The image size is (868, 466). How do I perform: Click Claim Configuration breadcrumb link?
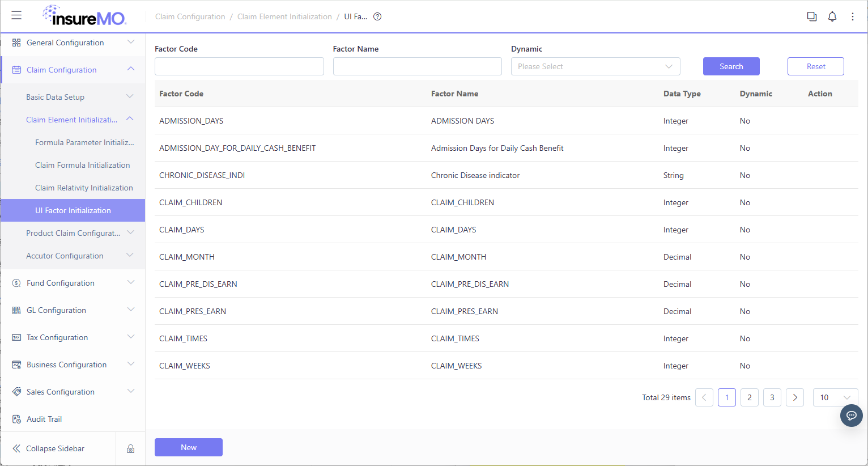point(190,16)
